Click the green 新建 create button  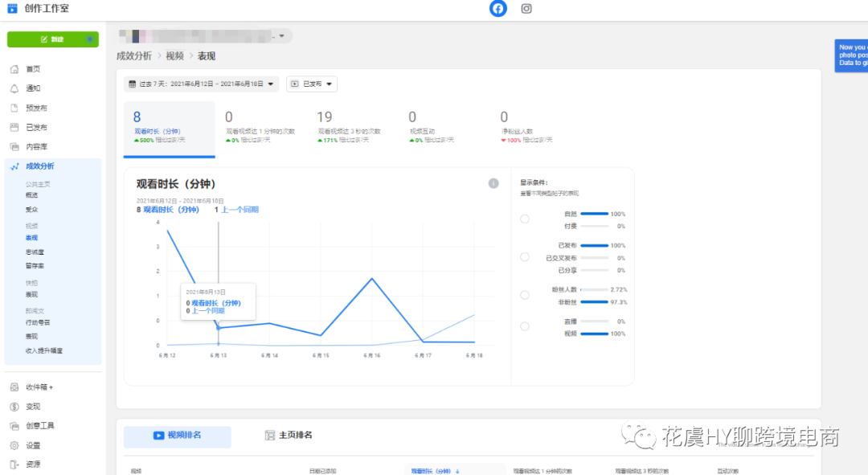(52, 39)
